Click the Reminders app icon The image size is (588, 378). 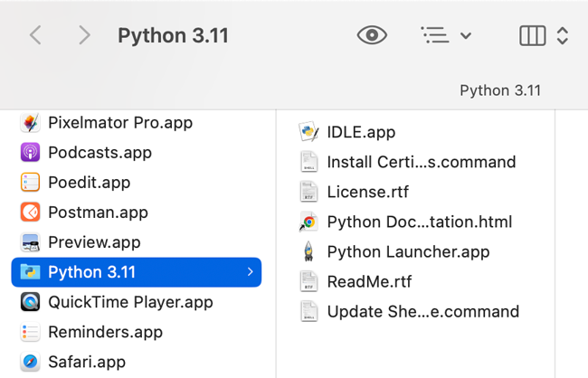pyautogui.click(x=30, y=332)
